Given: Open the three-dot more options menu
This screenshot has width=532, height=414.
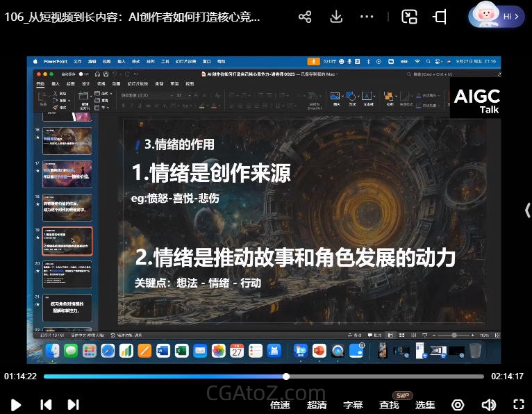Looking at the screenshot, I should pos(367,17).
